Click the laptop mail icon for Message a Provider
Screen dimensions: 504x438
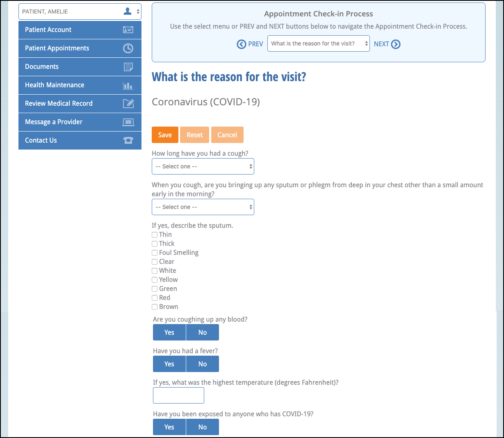point(128,122)
